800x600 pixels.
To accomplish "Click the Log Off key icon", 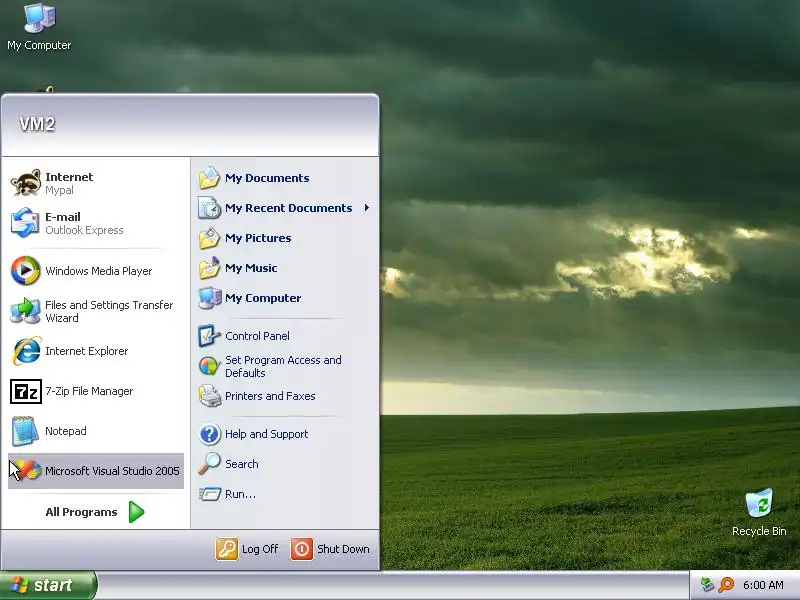I will pos(227,549).
